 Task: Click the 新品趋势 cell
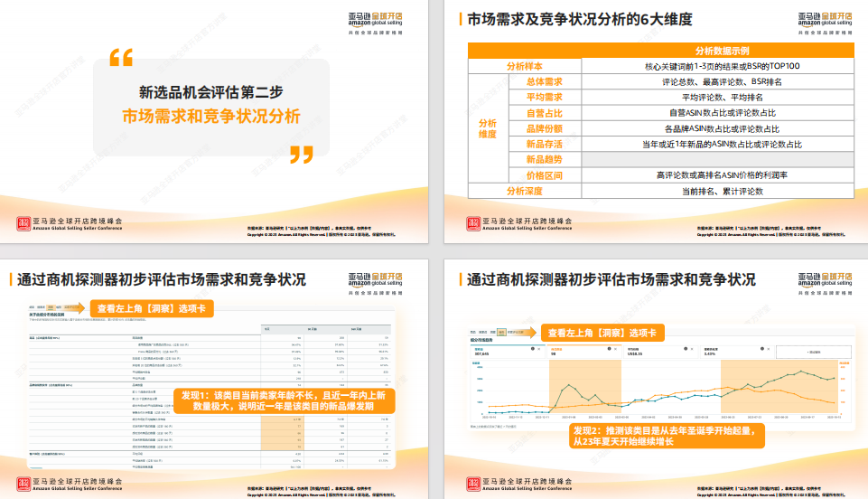544,159
